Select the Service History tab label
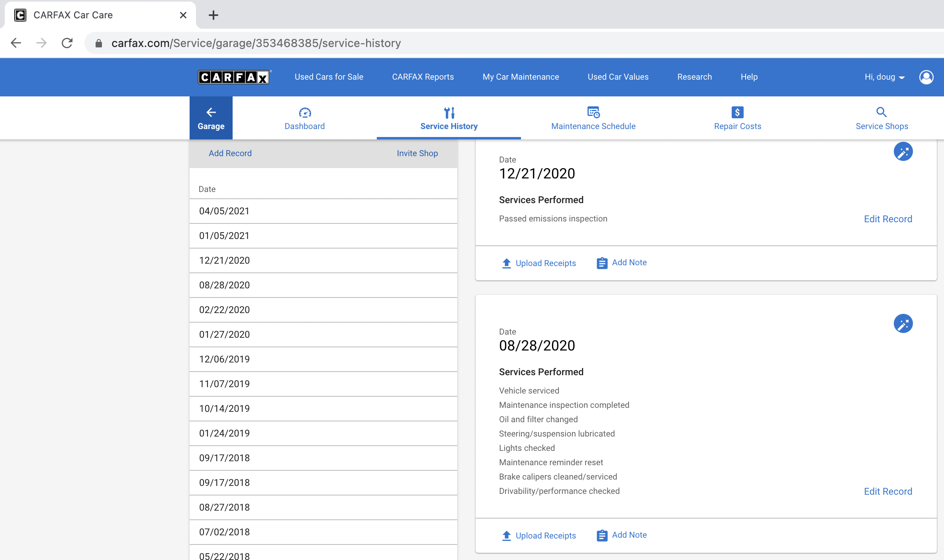Image resolution: width=944 pixels, height=560 pixels. [449, 126]
